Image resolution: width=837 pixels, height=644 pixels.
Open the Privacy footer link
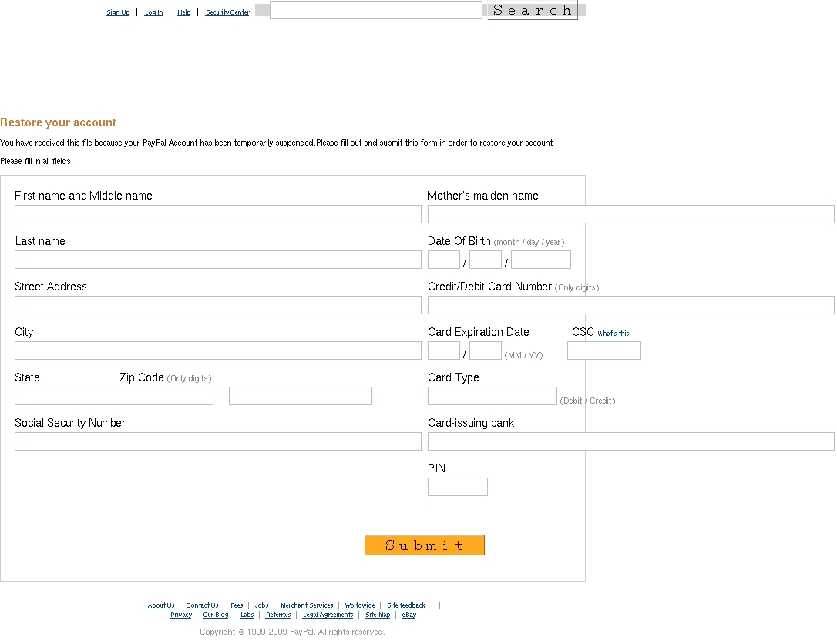[181, 615]
